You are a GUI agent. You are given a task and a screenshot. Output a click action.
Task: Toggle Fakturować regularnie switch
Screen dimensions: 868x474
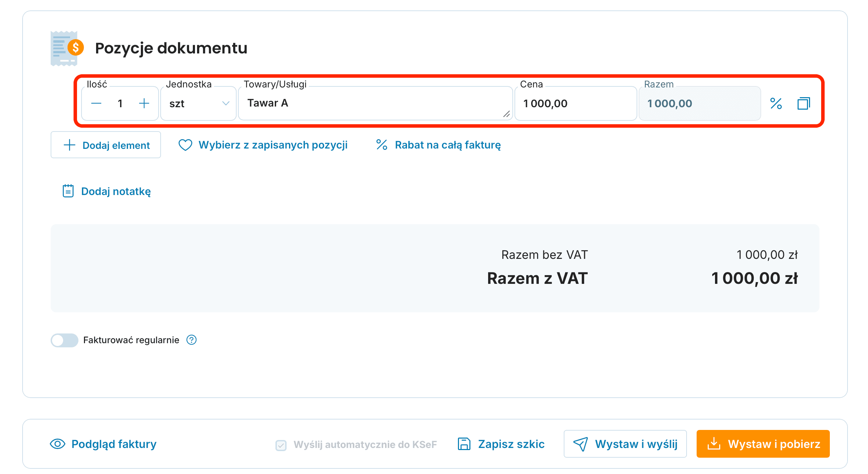pos(65,340)
